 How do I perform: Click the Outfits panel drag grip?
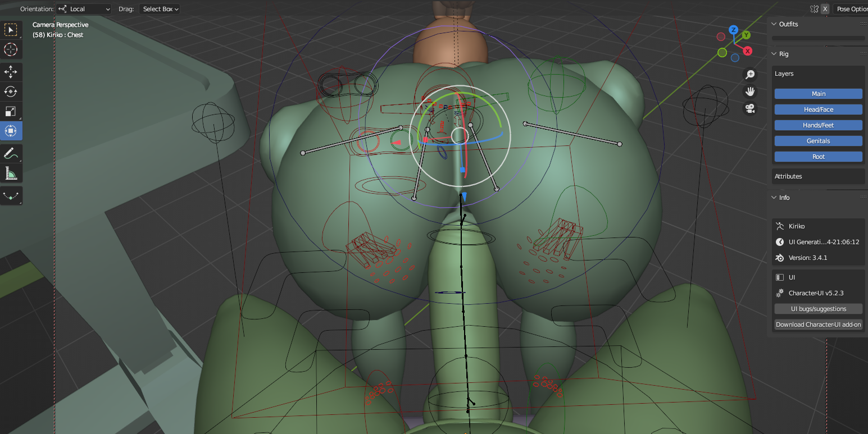863,24
